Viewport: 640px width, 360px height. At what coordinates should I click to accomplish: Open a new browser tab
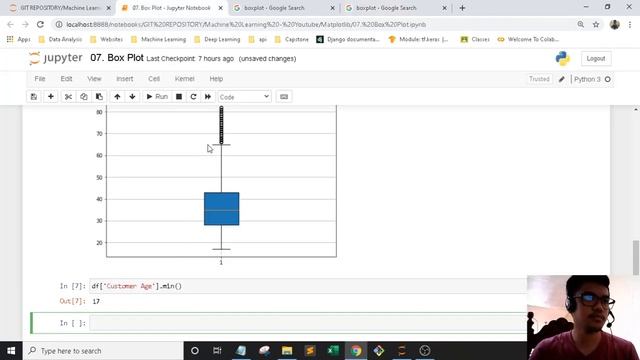click(462, 8)
